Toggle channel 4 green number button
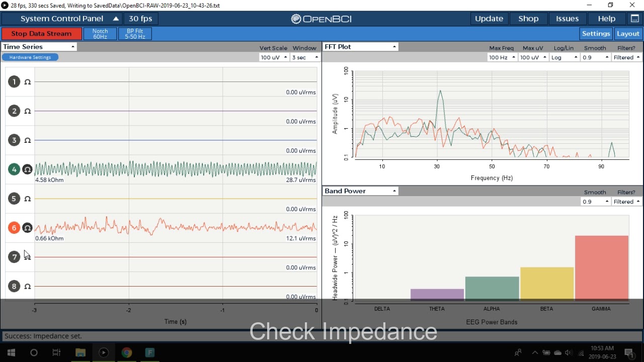Viewport: 644px width, 362px height. [x=14, y=169]
